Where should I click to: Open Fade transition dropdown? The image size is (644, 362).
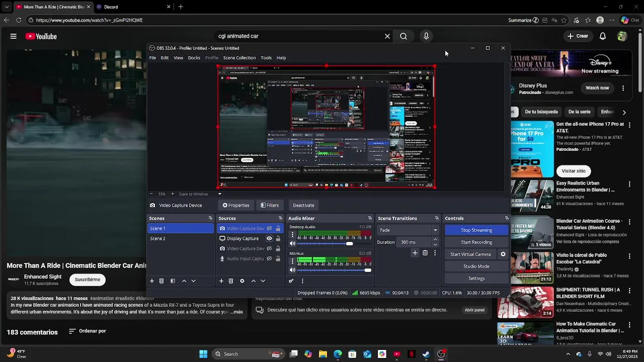(x=409, y=230)
